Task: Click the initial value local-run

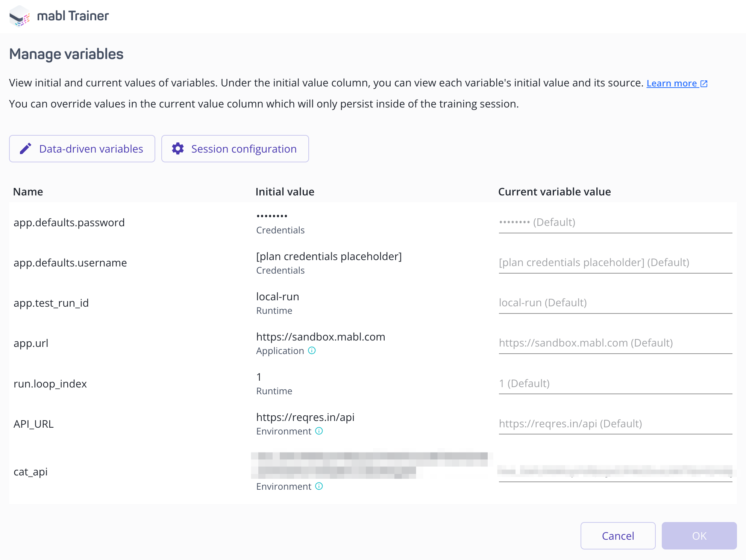Action: 277,297
